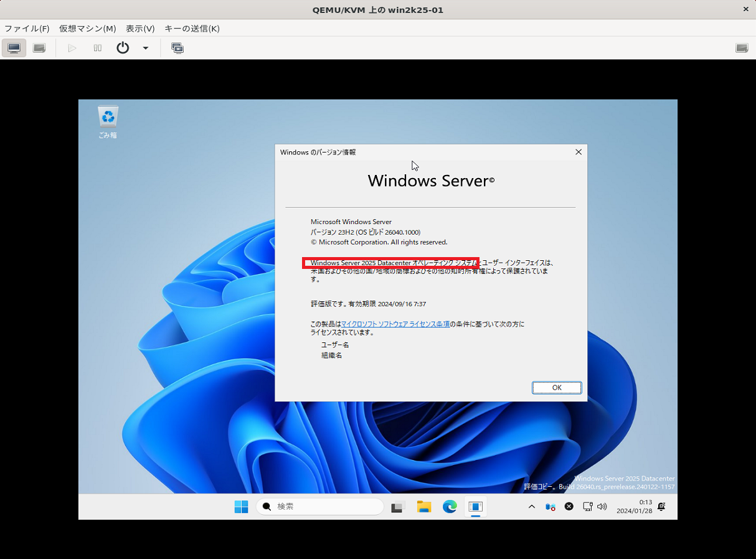Image resolution: width=756 pixels, height=559 pixels.
Task: Click the network status icon in the tray
Action: [x=587, y=507]
